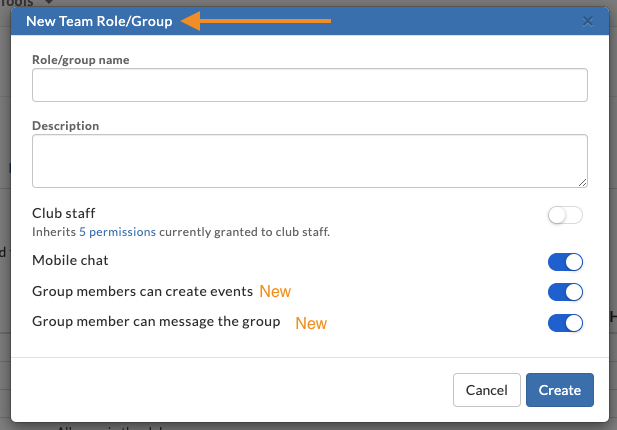Click the New Team Role/Group title text

pyautogui.click(x=99, y=21)
